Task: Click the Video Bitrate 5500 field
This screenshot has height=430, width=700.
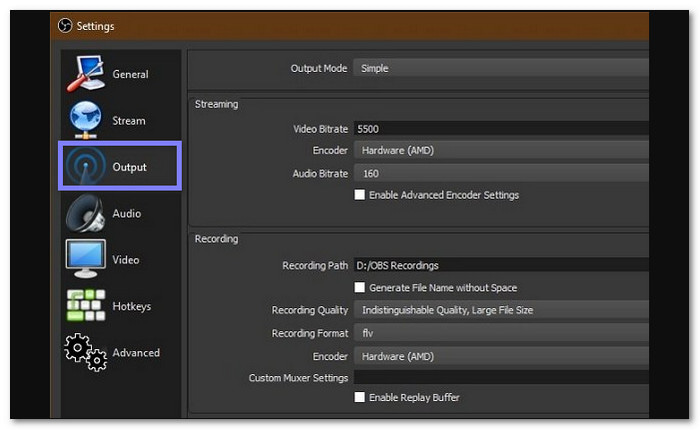Action: 501,129
